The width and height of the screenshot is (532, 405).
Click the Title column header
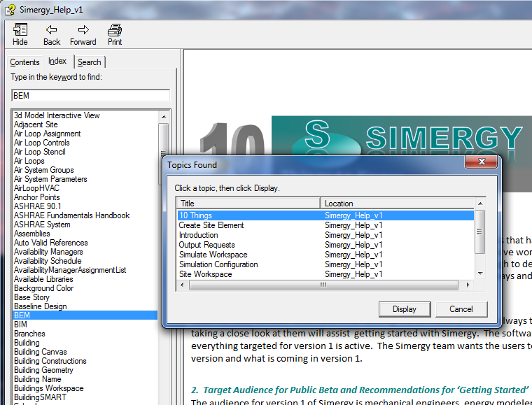point(248,204)
